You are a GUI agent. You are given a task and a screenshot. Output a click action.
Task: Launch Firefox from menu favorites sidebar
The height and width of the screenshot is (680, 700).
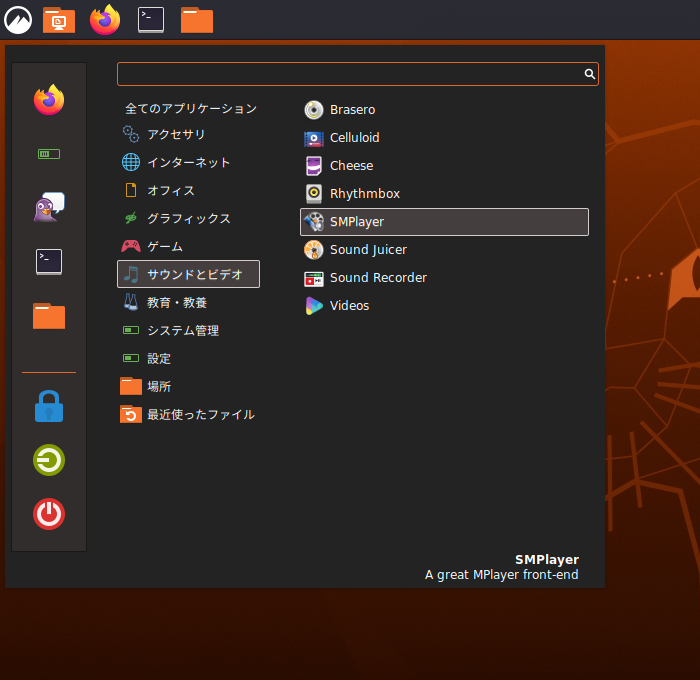[x=49, y=100]
